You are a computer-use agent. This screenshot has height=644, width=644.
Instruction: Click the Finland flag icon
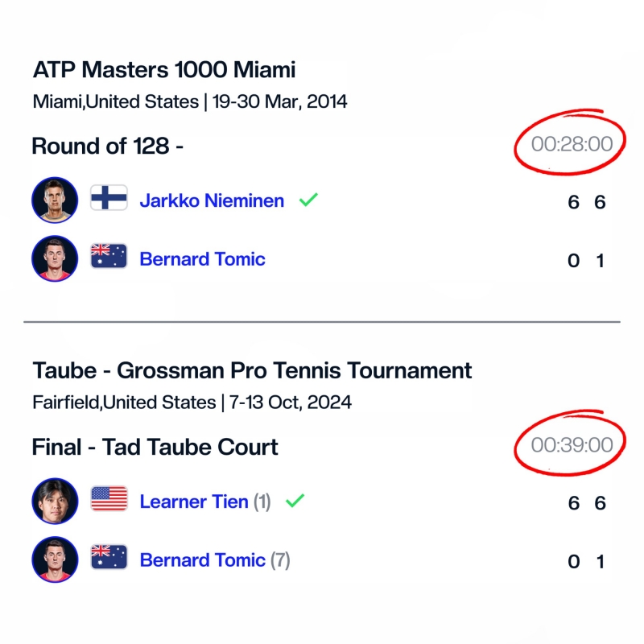(109, 200)
